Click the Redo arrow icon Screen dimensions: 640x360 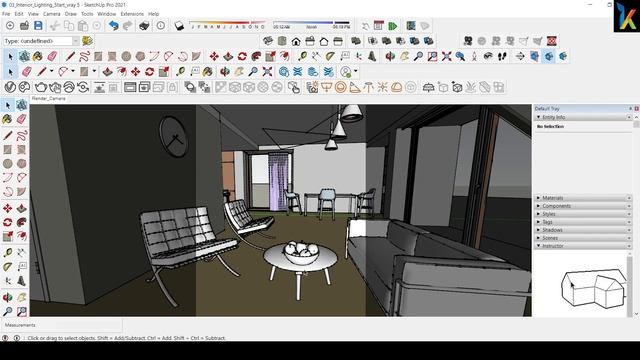pyautogui.click(x=128, y=26)
